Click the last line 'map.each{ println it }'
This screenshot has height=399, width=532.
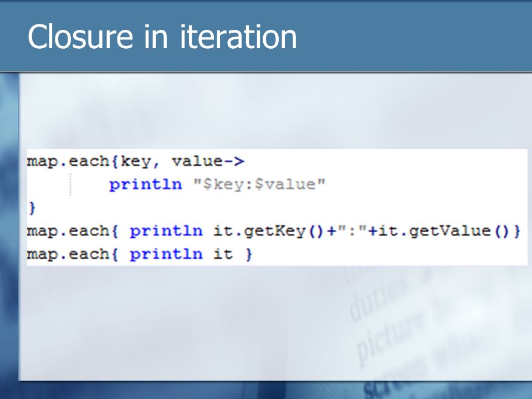click(x=140, y=254)
